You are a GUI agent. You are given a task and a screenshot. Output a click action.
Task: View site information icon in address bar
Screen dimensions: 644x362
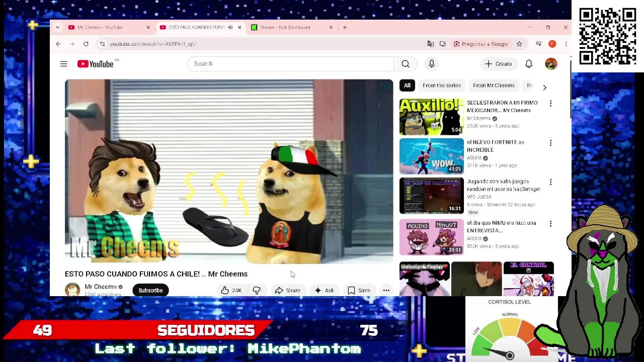(x=102, y=44)
